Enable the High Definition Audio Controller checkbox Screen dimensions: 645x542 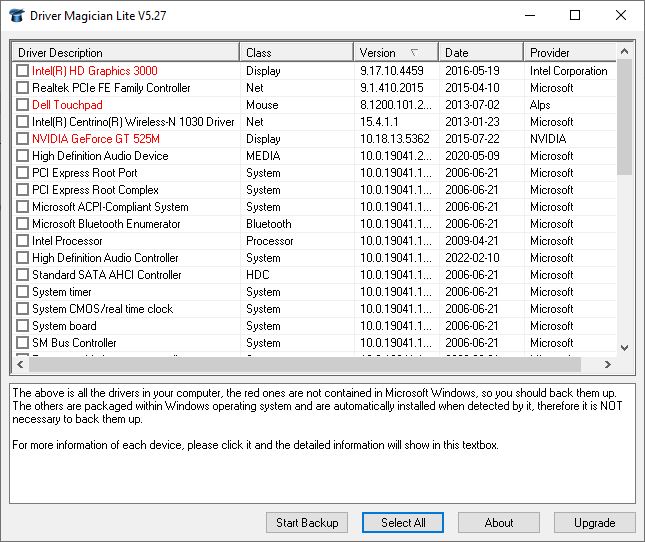tap(22, 257)
